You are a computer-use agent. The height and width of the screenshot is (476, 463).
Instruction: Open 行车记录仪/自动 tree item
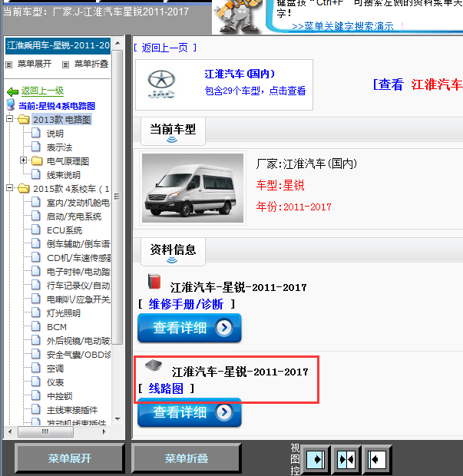coord(78,286)
